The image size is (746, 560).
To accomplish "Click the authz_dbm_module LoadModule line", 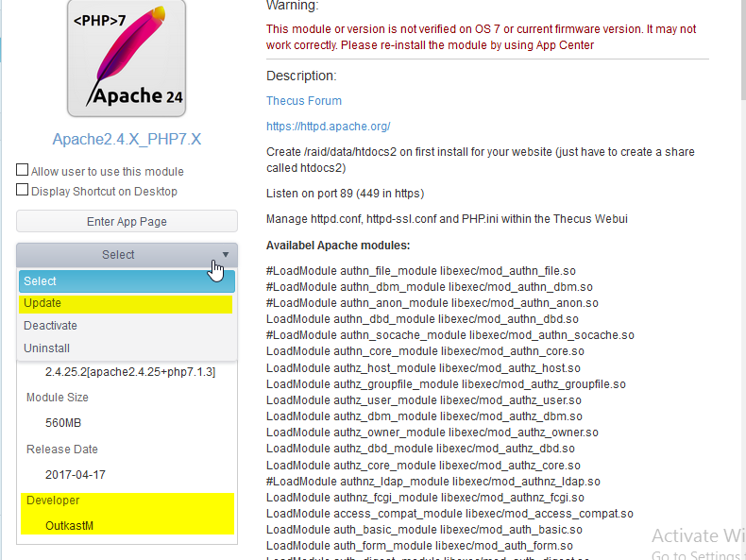I will [x=424, y=416].
